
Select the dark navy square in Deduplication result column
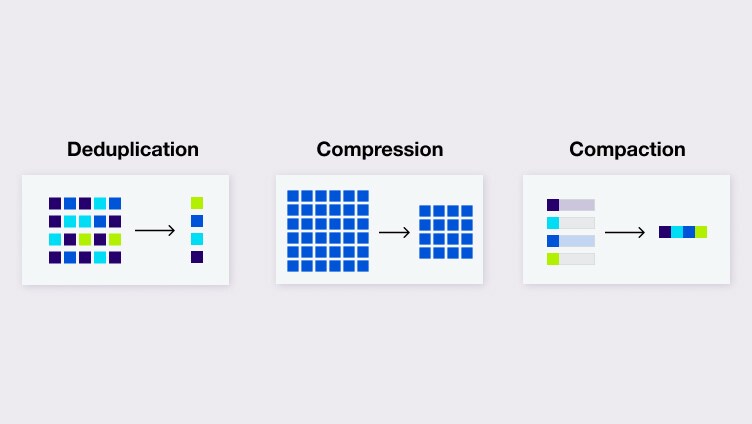[197, 257]
